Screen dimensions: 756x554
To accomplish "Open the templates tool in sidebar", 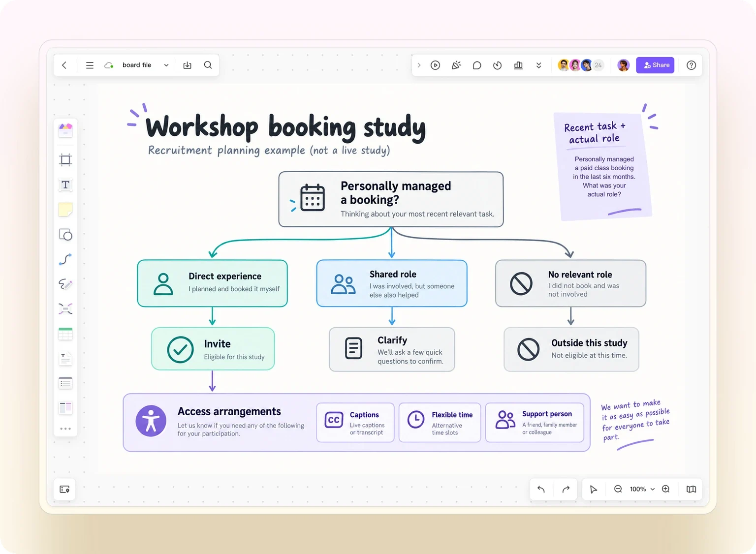I will point(65,130).
